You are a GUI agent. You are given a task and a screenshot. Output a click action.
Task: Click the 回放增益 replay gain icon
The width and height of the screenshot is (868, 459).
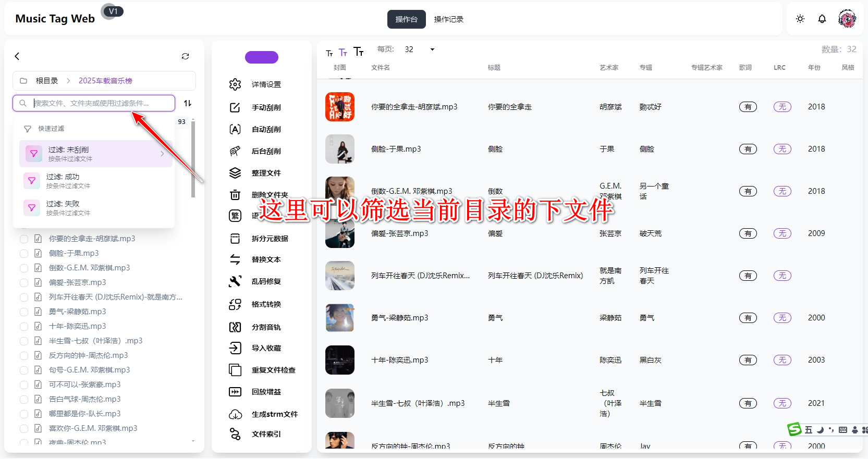click(235, 392)
